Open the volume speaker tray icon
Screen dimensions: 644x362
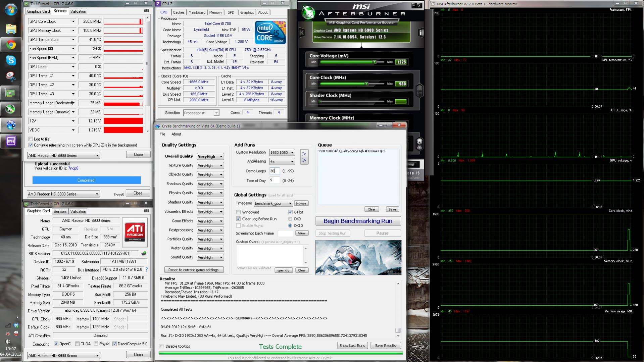[8, 342]
